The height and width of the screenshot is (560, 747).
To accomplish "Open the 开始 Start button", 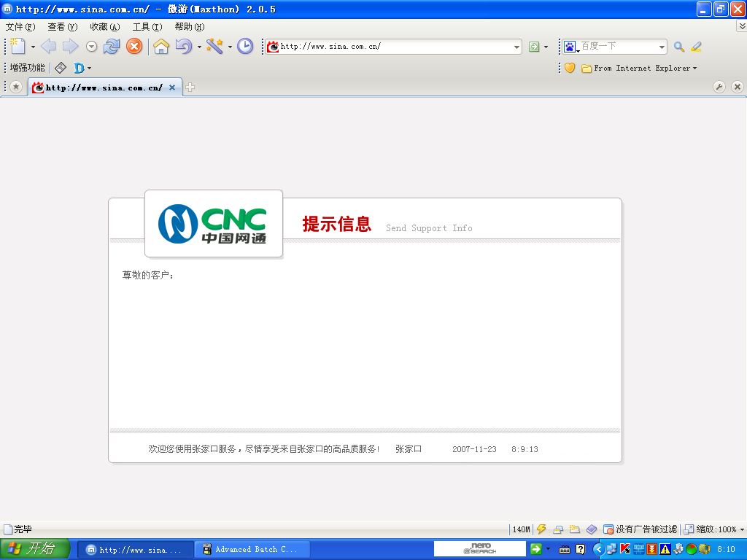I will tap(35, 549).
